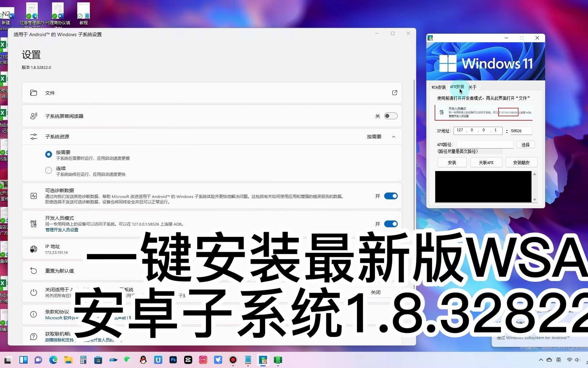Viewport: 588px width, 368px height.
Task: Click the external-link icon on 文件 row
Action: [x=394, y=93]
